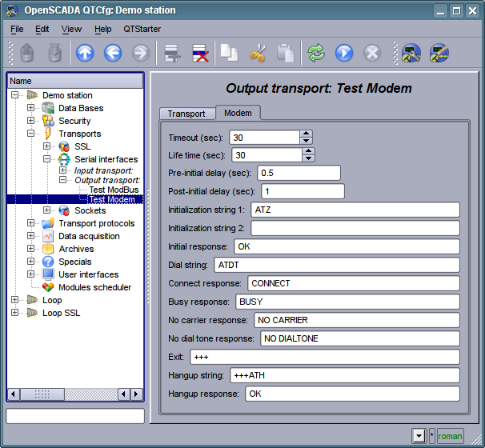
Task: Switch to the Transport tab
Action: point(186,114)
